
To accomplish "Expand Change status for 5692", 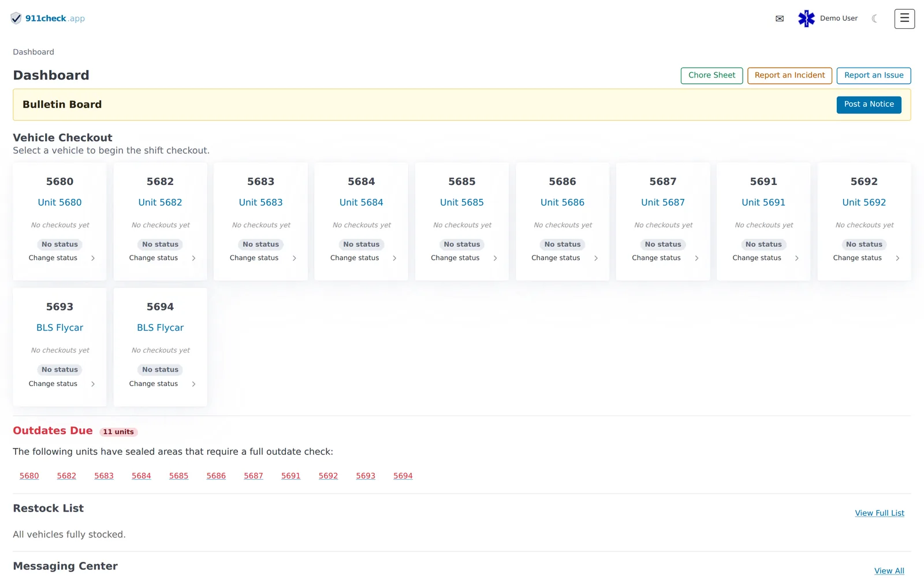I will [866, 258].
